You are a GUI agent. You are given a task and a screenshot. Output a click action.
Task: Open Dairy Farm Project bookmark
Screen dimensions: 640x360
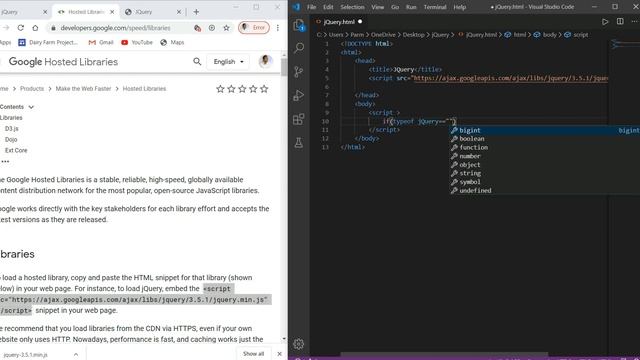point(48,42)
